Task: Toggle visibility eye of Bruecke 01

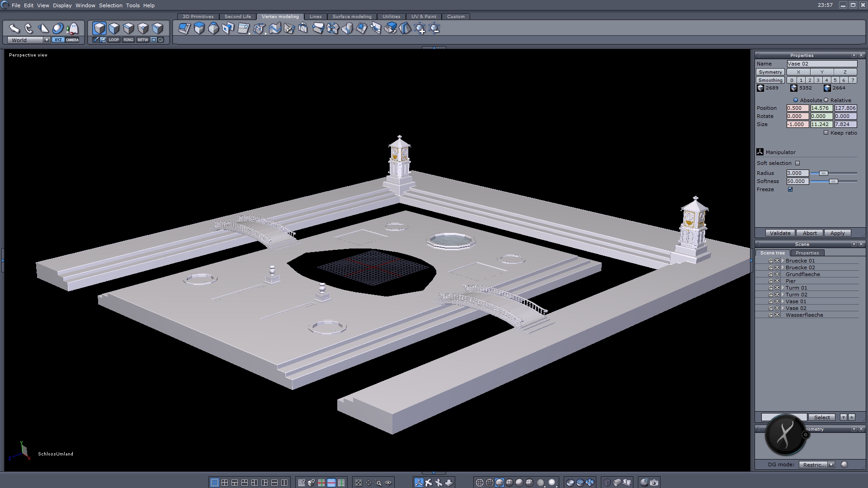Action: [x=777, y=261]
